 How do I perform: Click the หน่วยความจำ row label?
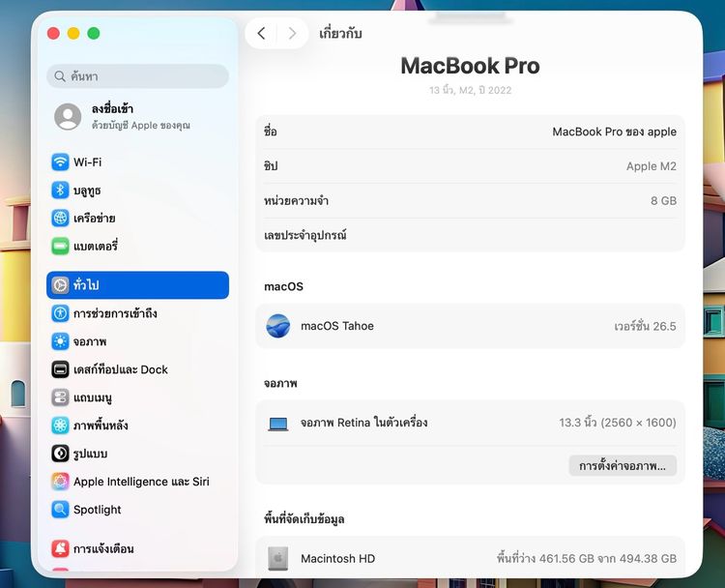click(x=296, y=201)
